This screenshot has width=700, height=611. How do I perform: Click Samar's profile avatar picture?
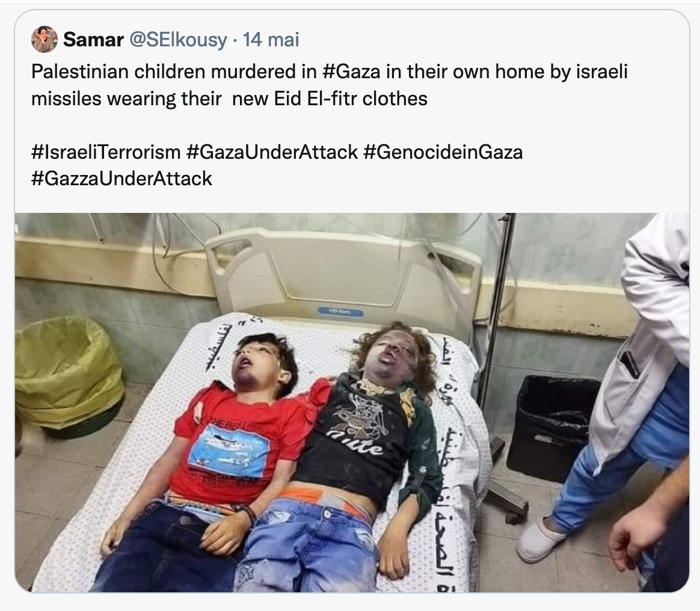44,39
